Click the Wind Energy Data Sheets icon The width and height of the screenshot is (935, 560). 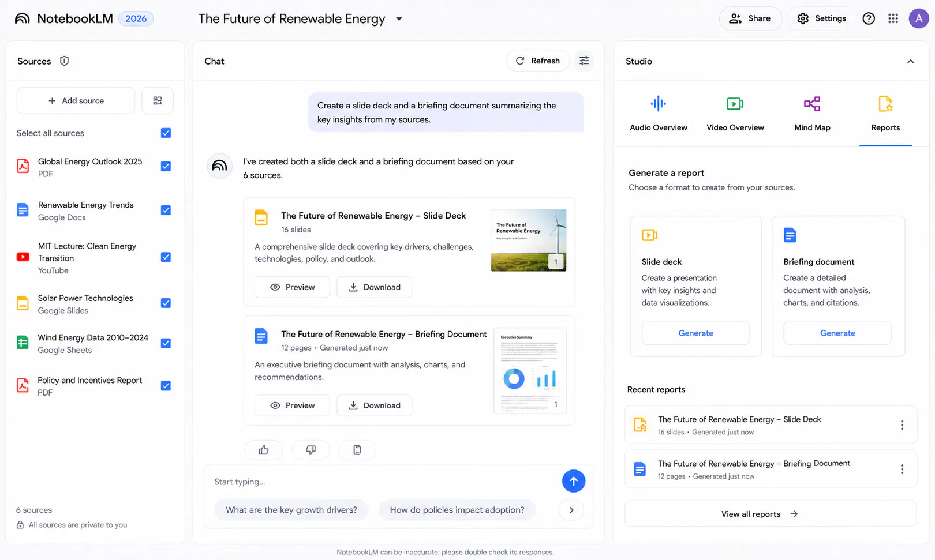click(x=23, y=343)
